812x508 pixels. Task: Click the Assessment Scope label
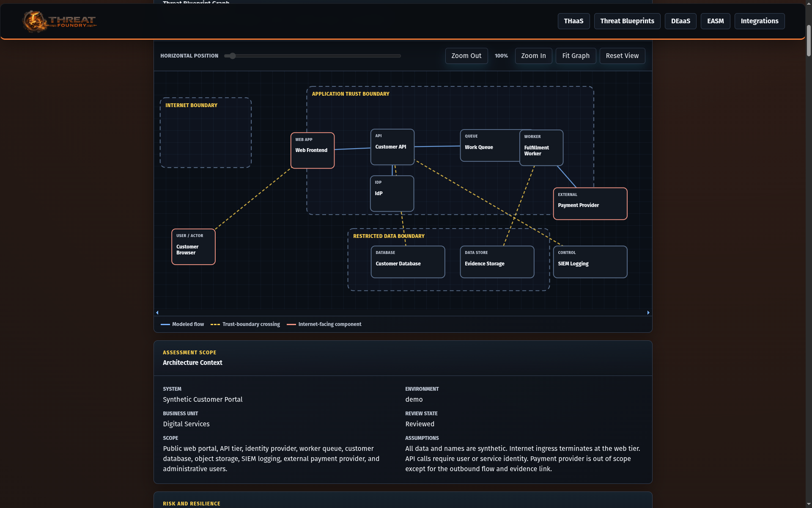[x=189, y=353]
